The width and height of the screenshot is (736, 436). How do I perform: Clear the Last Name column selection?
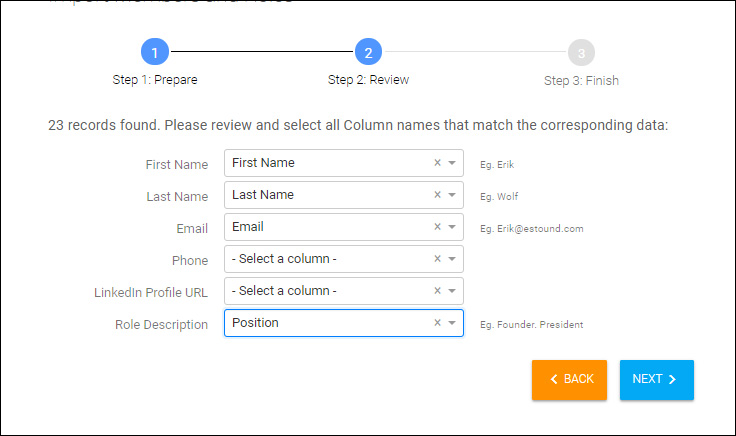tap(437, 195)
